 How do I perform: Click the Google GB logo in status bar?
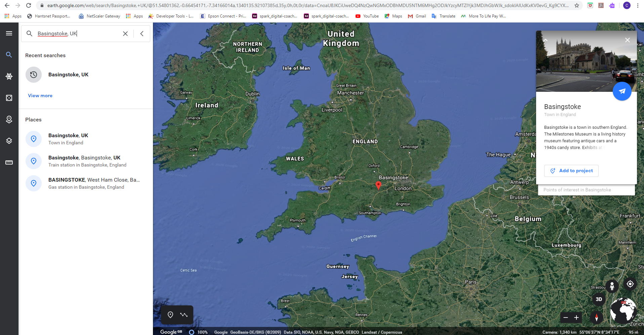[x=171, y=332]
